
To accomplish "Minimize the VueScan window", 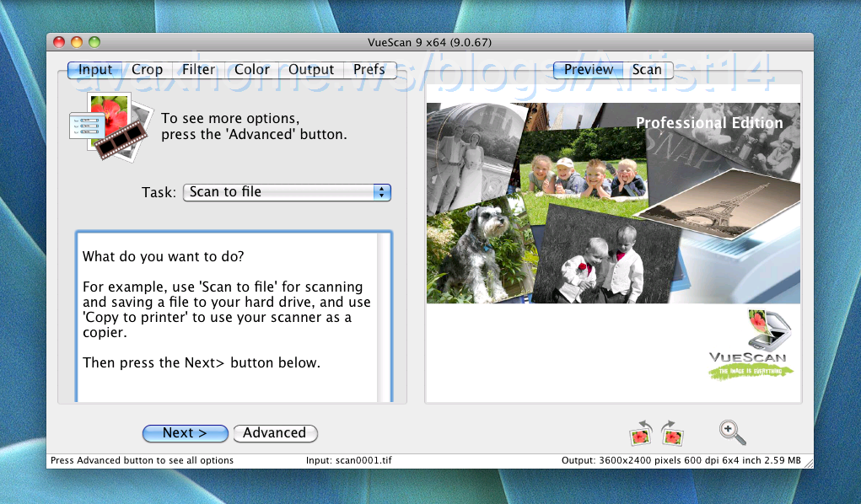I will pos(77,42).
